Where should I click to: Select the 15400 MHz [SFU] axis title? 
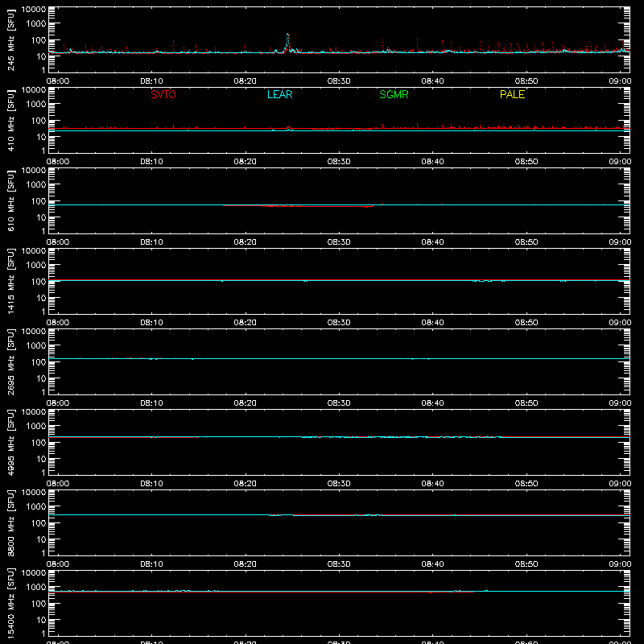pyautogui.click(x=10, y=603)
